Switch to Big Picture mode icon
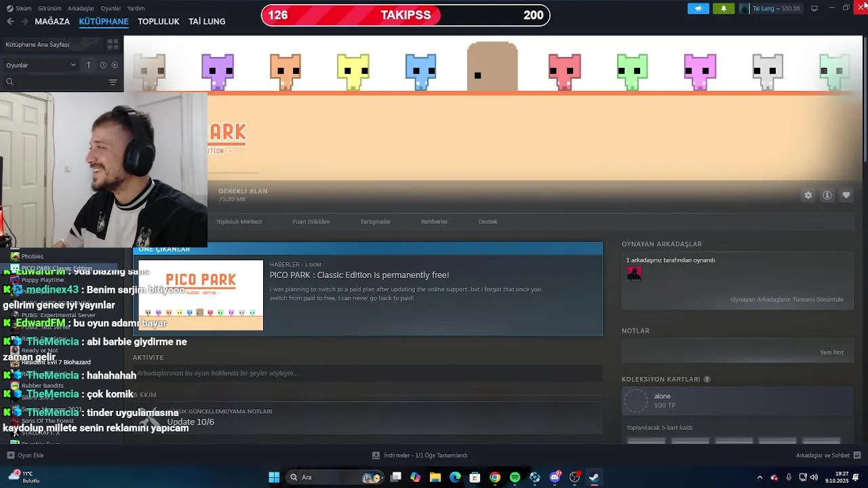The height and width of the screenshot is (488, 868). click(x=814, y=8)
